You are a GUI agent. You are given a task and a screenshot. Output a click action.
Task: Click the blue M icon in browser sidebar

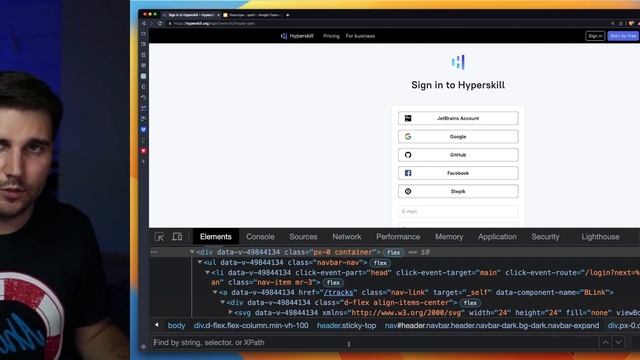[x=143, y=129]
